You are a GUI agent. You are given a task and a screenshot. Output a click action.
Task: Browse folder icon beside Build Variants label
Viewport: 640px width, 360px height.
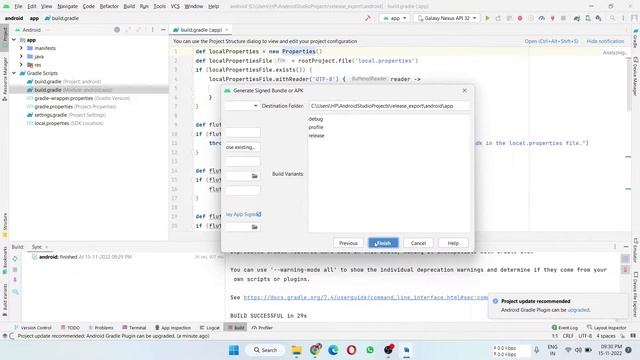click(x=255, y=176)
